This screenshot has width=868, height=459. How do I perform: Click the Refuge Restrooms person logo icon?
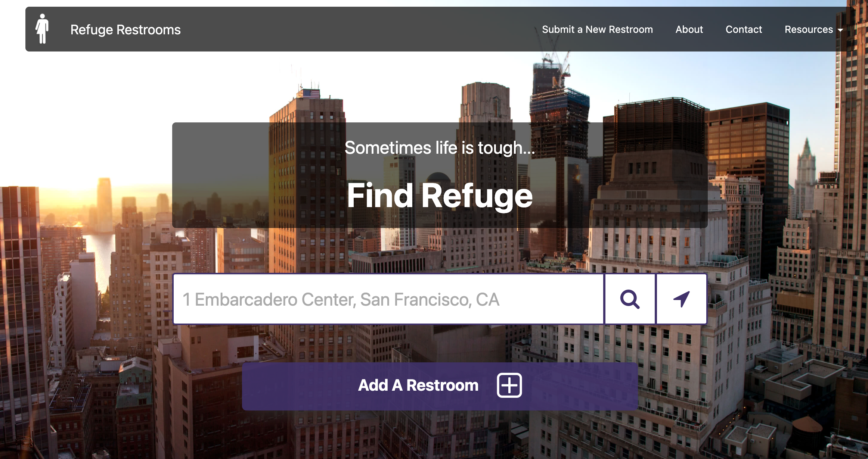pos(42,29)
